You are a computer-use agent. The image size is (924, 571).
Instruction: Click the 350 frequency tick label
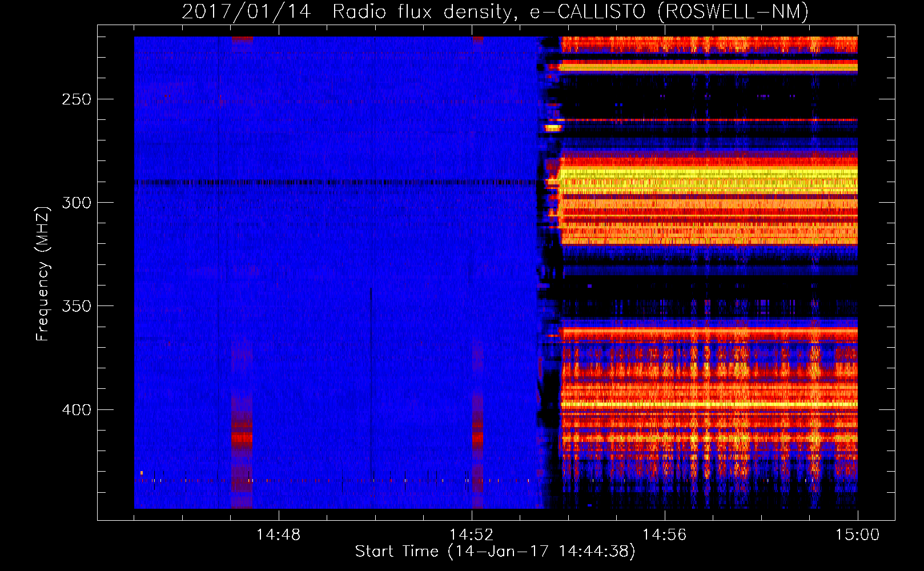click(x=77, y=306)
